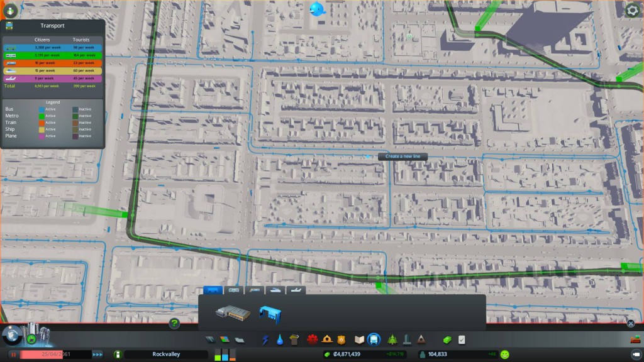Open the bulldozer tool
644x362 pixels.
(x=635, y=339)
